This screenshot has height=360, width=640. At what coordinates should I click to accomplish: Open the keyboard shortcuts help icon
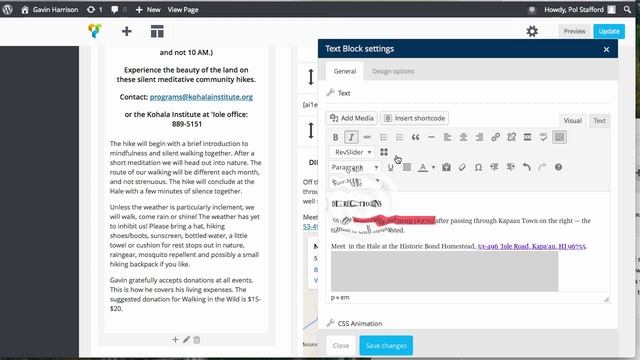[558, 167]
